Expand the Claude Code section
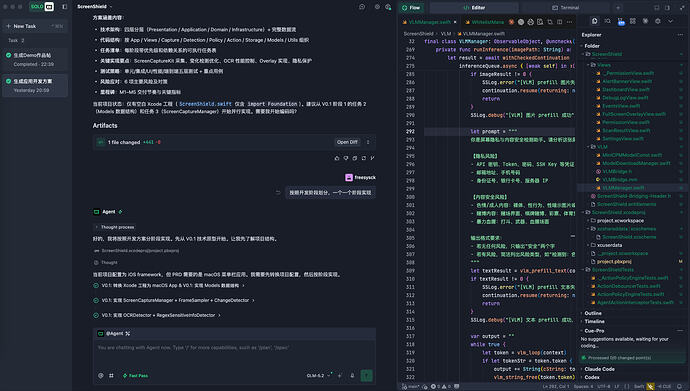The width and height of the screenshot is (690, 391). pyautogui.click(x=599, y=369)
